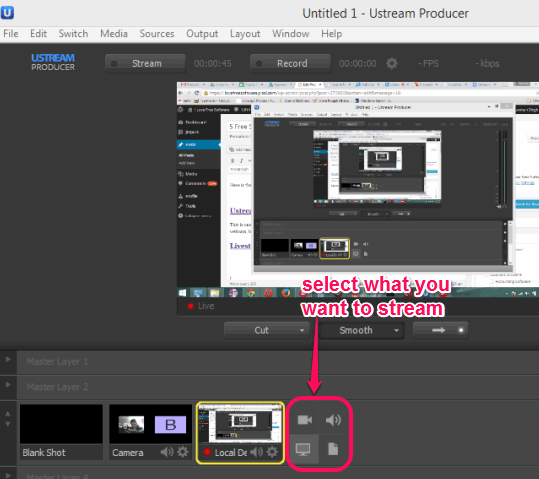Image resolution: width=539 pixels, height=479 pixels.
Task: Open the Layout menu
Action: coord(245,34)
